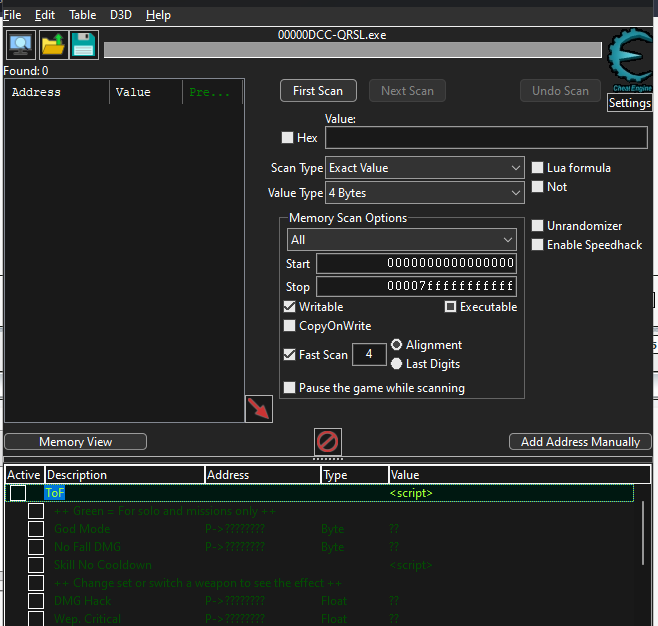Open the Scan Type dropdown
The image size is (658, 626).
425,168
